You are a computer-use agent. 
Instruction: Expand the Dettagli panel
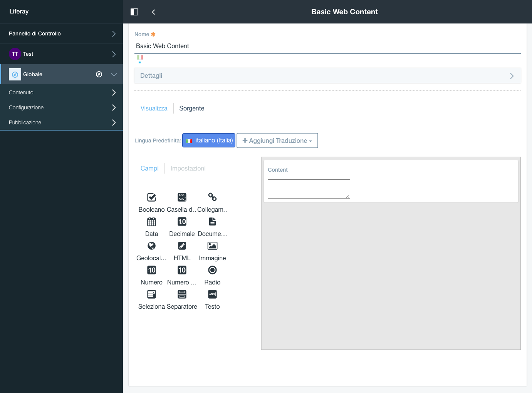[327, 75]
